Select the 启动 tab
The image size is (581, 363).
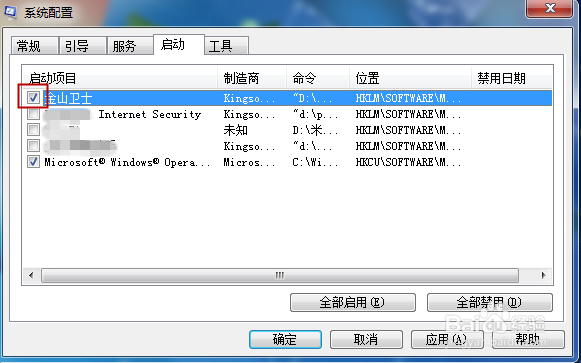click(x=179, y=45)
